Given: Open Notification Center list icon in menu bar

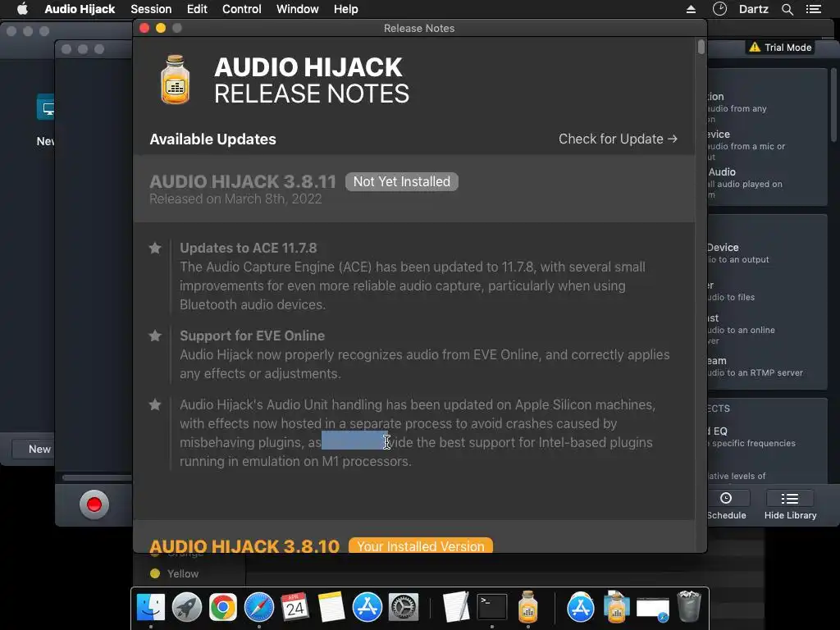Looking at the screenshot, I should [814, 9].
